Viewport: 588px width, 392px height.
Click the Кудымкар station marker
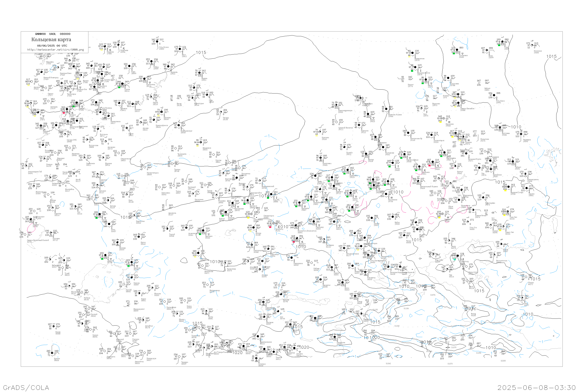point(144,79)
